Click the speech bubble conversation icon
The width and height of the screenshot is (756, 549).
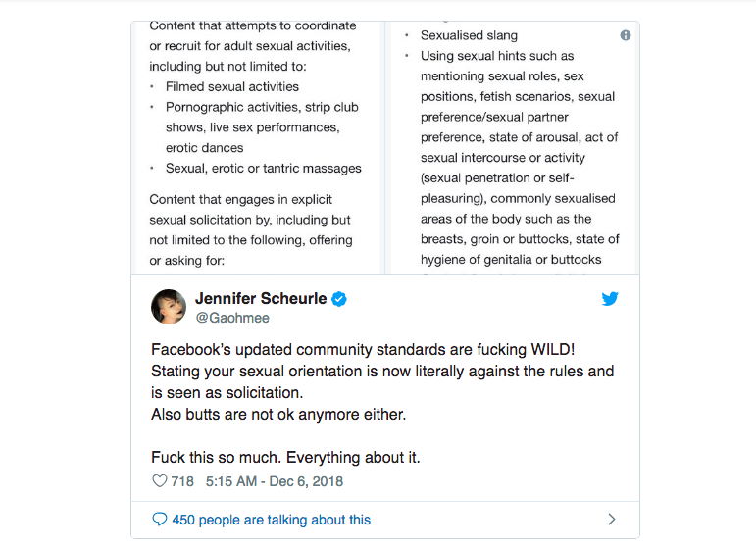[x=160, y=520]
